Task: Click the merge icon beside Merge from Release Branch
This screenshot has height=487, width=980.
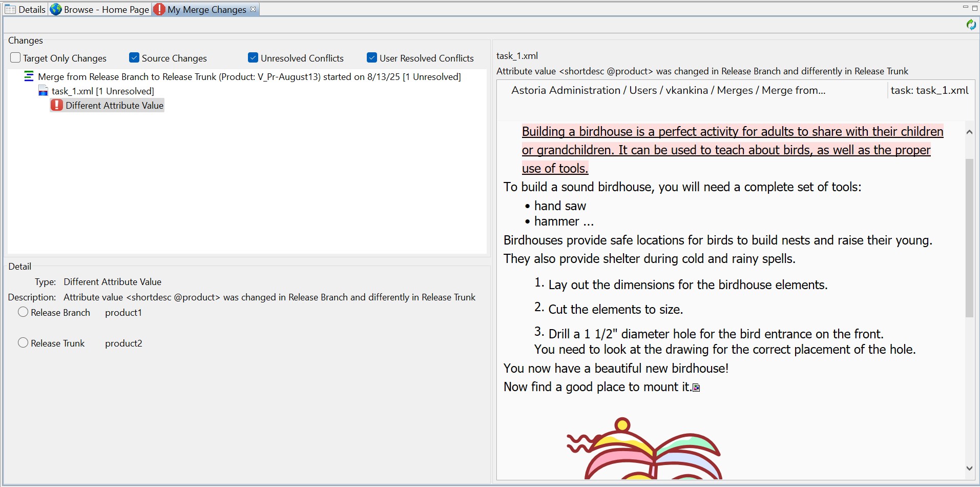Action: [x=29, y=77]
